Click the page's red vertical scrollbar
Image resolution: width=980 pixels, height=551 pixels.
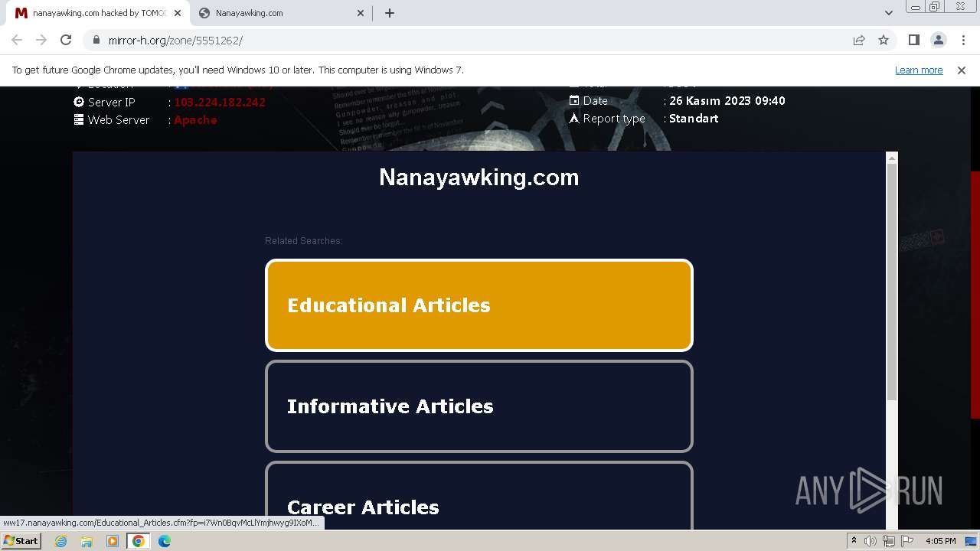click(975, 295)
